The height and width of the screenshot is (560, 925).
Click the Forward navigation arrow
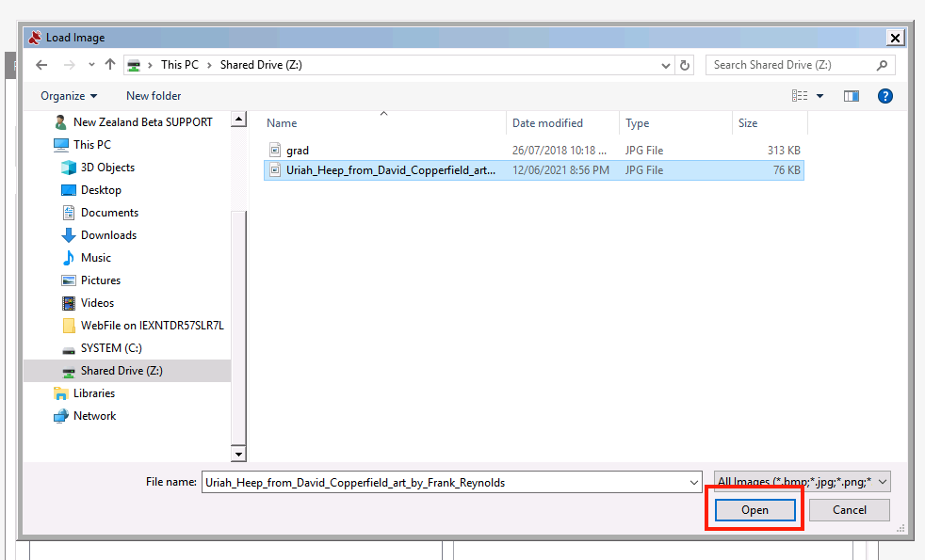tap(69, 65)
